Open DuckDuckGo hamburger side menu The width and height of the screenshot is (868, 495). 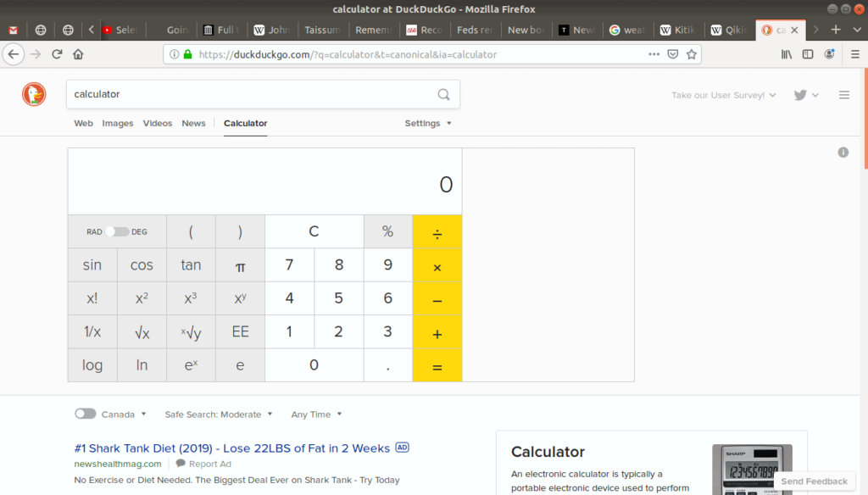pos(843,95)
